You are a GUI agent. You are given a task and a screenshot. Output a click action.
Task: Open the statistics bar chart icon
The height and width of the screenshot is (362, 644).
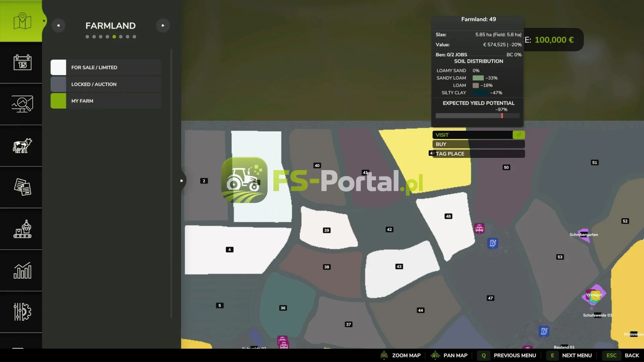pyautogui.click(x=22, y=270)
